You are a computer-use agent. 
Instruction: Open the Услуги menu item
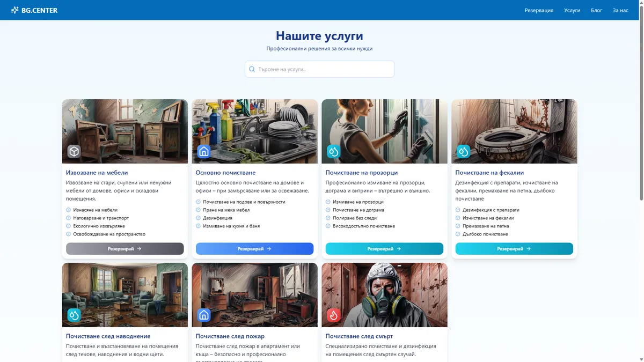[x=572, y=10]
